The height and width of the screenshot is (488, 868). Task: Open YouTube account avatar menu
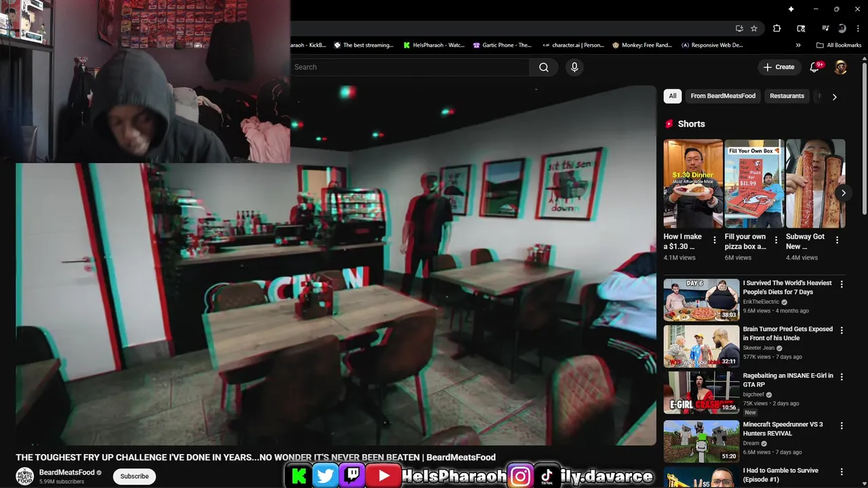[x=841, y=67]
